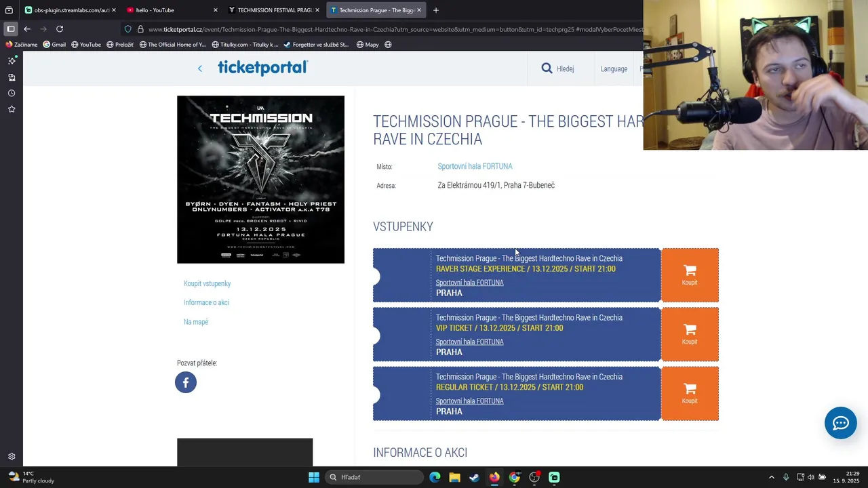Buy VIP TICKET with Koupit button
Image resolution: width=868 pixels, height=488 pixels.
pos(690,334)
